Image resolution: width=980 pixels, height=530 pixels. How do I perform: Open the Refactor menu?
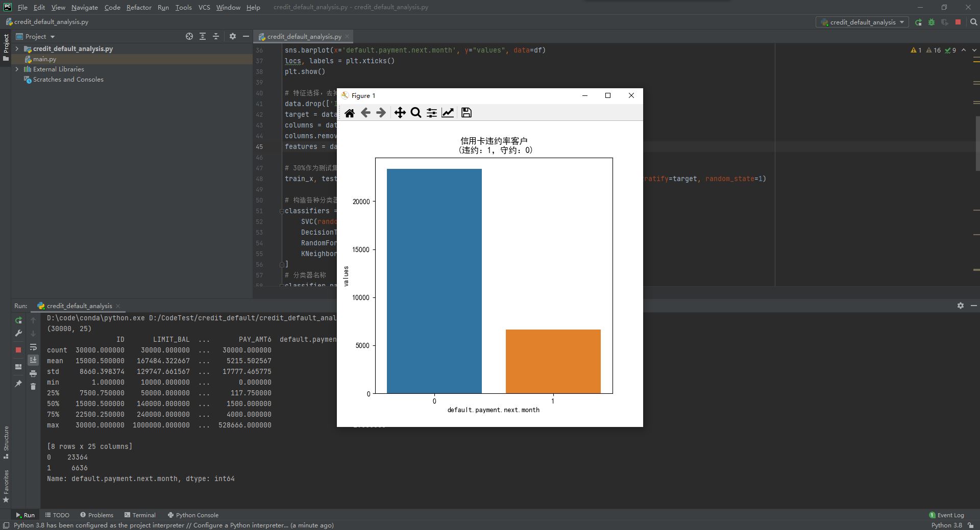139,7
